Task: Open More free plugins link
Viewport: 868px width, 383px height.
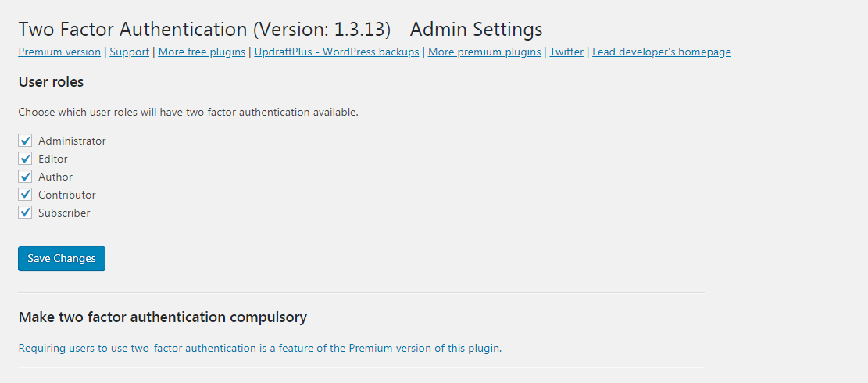Action: coord(202,52)
